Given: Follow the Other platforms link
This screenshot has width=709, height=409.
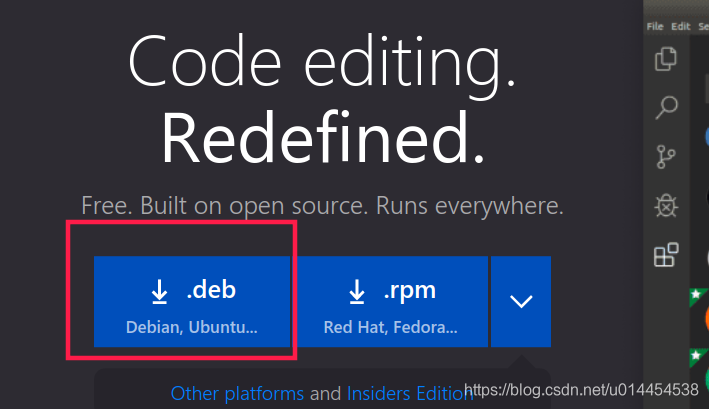Looking at the screenshot, I should tap(237, 394).
